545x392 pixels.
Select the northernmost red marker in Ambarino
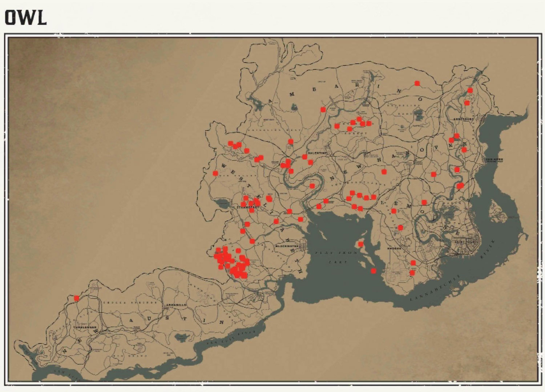click(x=417, y=83)
